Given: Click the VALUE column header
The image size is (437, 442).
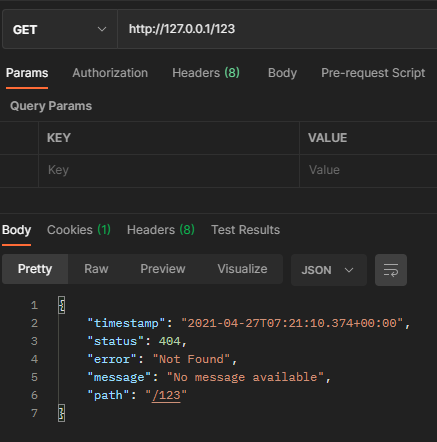Looking at the screenshot, I should [327, 138].
